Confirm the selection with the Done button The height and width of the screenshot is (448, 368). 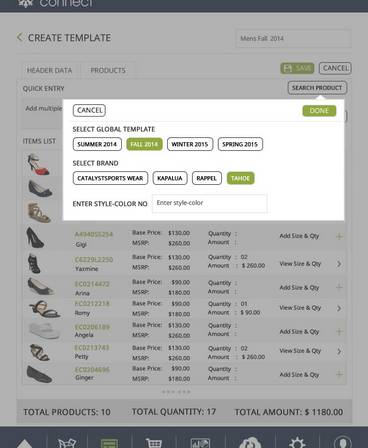(x=319, y=111)
